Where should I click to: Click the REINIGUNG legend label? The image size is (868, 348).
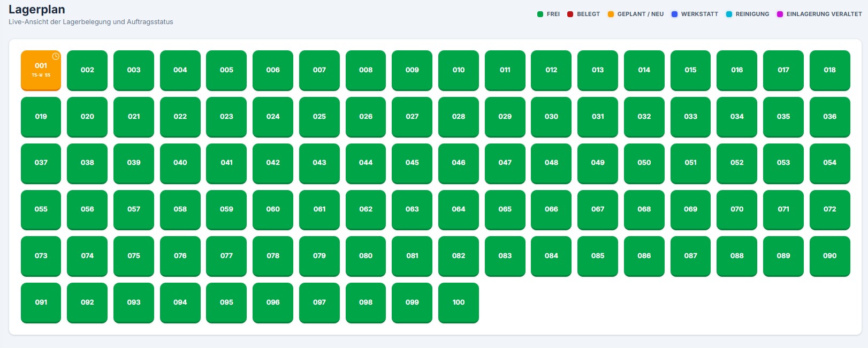(x=752, y=14)
